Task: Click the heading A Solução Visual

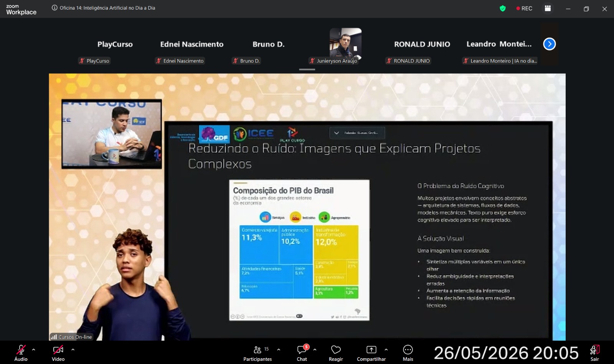Action: [441, 239]
